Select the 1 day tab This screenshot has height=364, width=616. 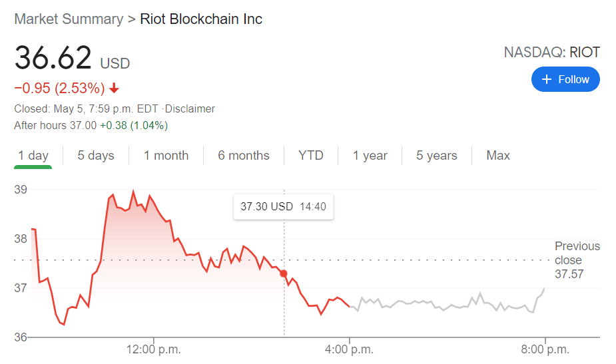point(33,156)
